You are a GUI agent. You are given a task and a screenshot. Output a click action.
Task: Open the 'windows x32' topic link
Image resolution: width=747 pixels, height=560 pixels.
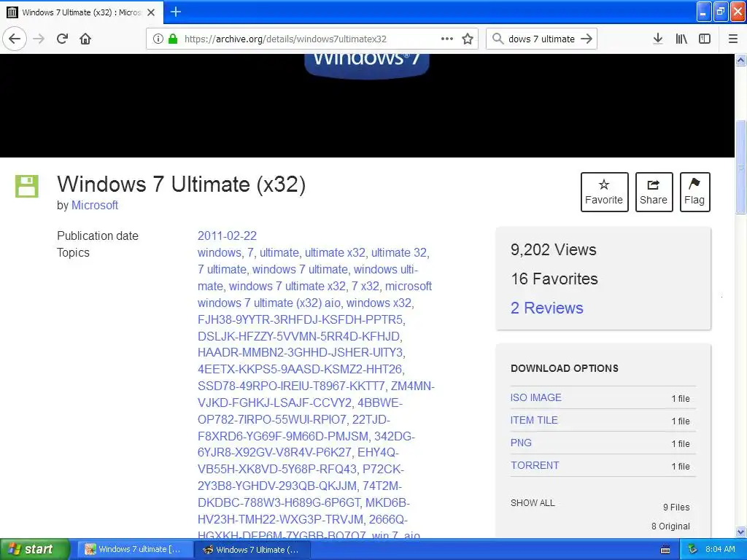(x=379, y=303)
